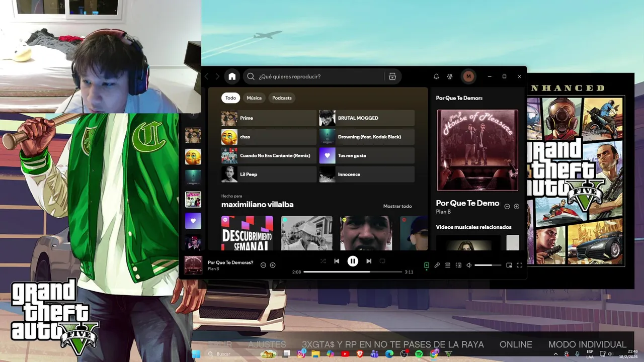This screenshot has width=644, height=362.
Task: Open Spotify notifications bell
Action: coord(436,76)
